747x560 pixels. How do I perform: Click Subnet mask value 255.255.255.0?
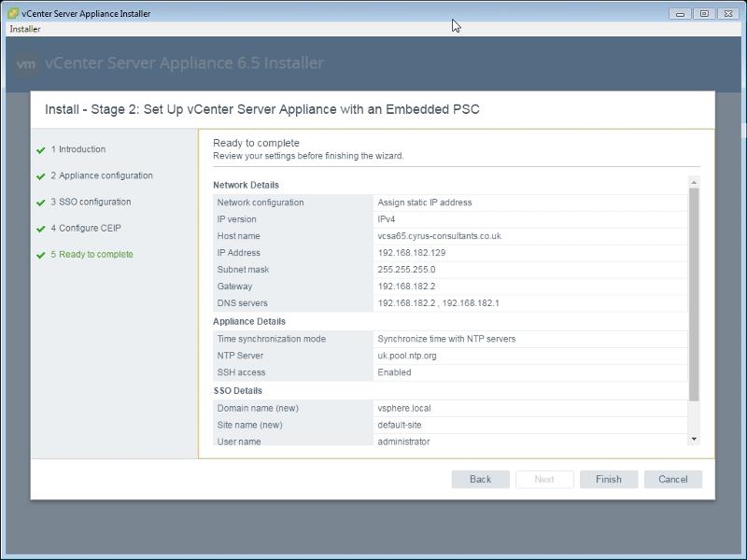coord(406,269)
